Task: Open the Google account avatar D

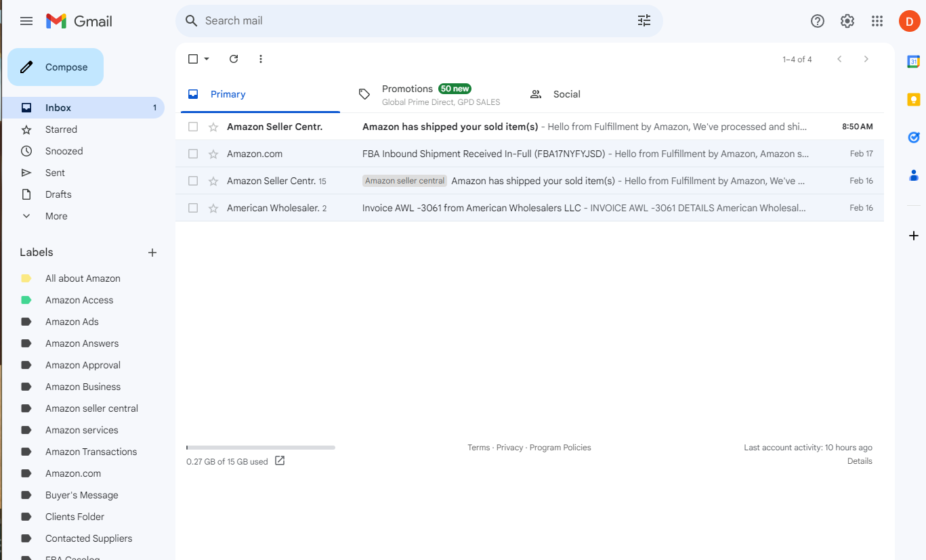Action: (910, 21)
